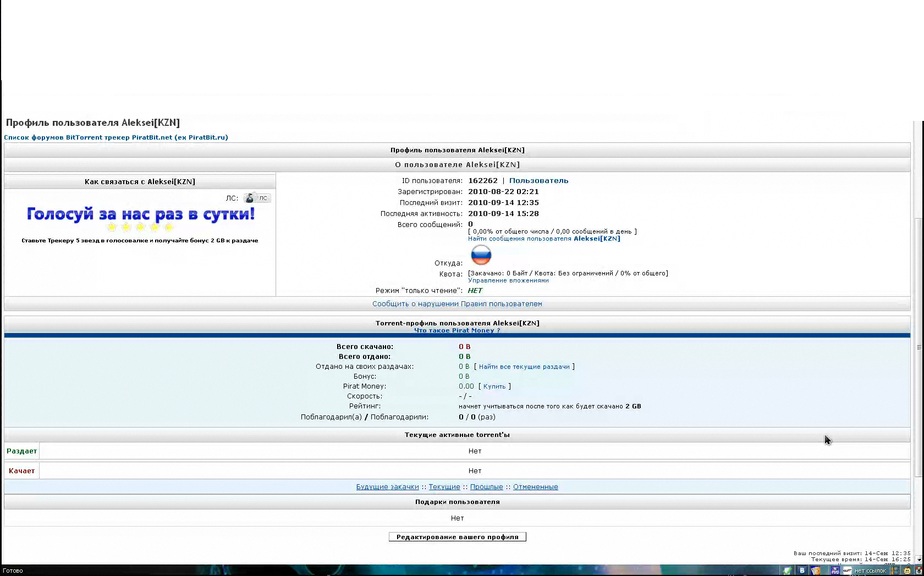Click 'Сообщить о нарушении Правил пользователем'

457,304
